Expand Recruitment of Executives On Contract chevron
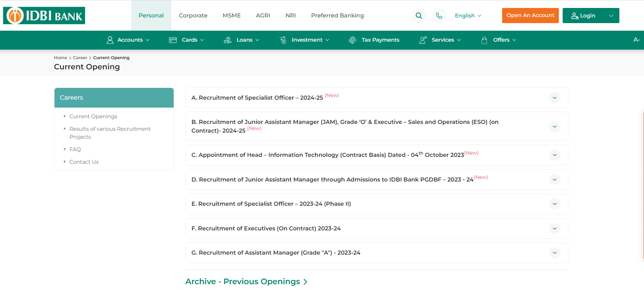 (x=555, y=228)
